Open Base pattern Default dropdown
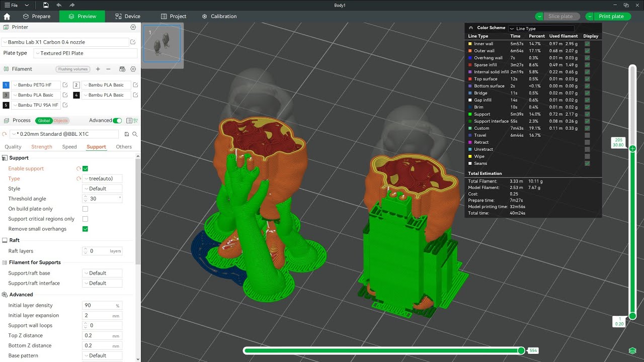The height and width of the screenshot is (362, 644). 102,355
